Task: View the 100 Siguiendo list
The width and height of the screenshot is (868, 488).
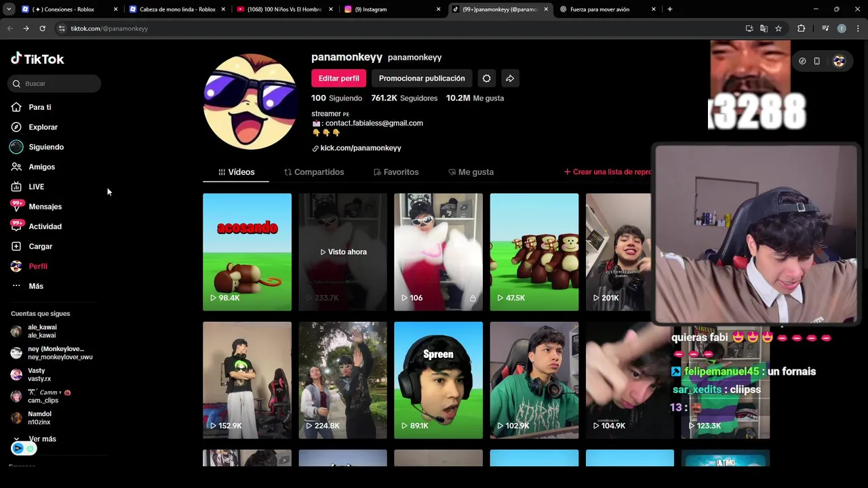Action: point(336,98)
